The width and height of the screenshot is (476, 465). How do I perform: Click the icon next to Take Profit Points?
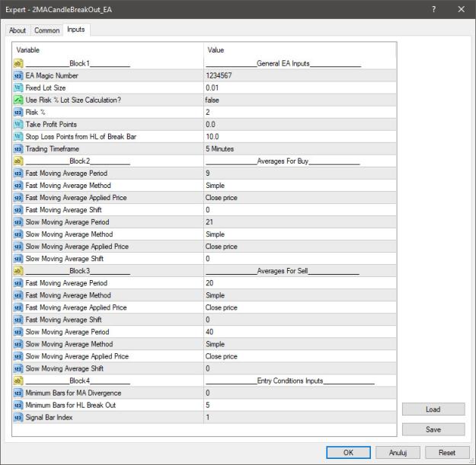tap(18, 124)
